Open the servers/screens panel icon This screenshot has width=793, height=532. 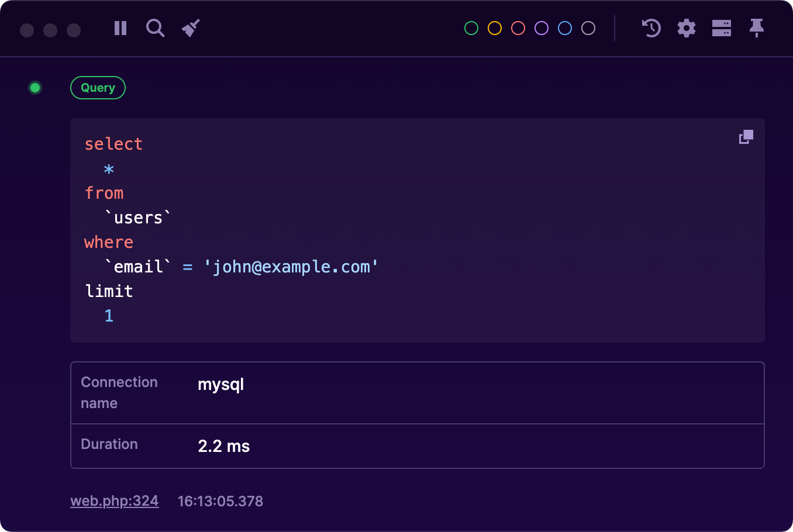[721, 27]
